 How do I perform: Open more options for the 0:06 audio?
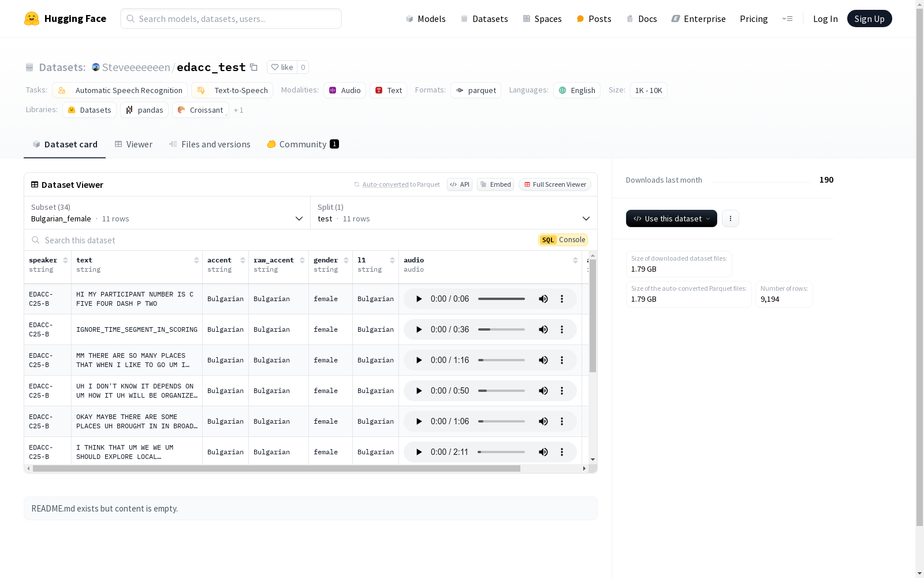(562, 299)
